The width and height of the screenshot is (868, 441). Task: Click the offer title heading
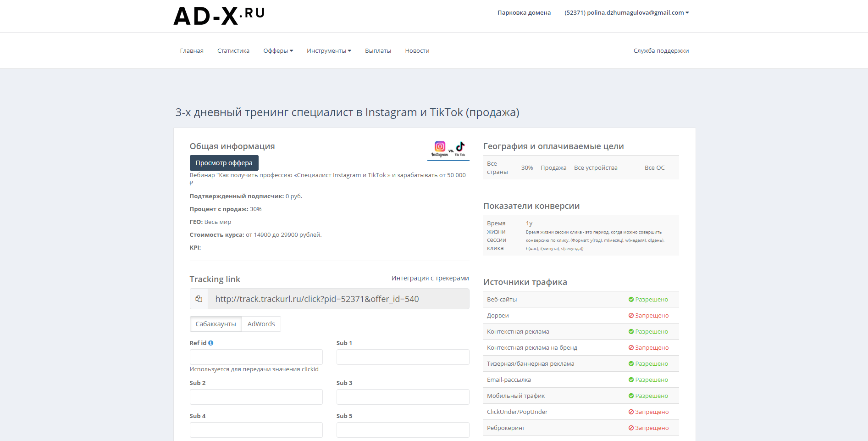(x=347, y=112)
